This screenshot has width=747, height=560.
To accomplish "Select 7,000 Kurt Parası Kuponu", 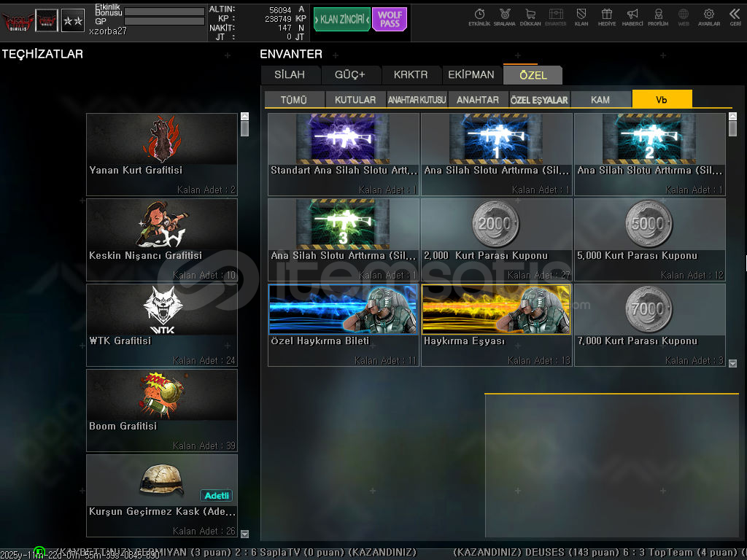I will (x=650, y=324).
